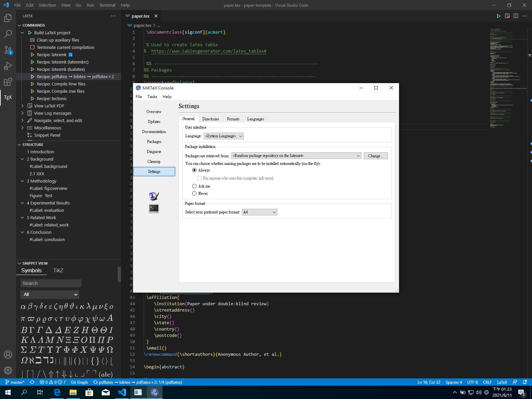The height and width of the screenshot is (399, 532).
Task: Open the preferred paper format dropdown
Action: (x=259, y=212)
